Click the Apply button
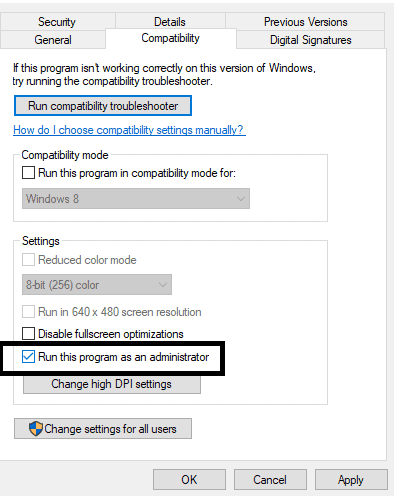Image resolution: width=394 pixels, height=496 pixels. click(x=351, y=480)
